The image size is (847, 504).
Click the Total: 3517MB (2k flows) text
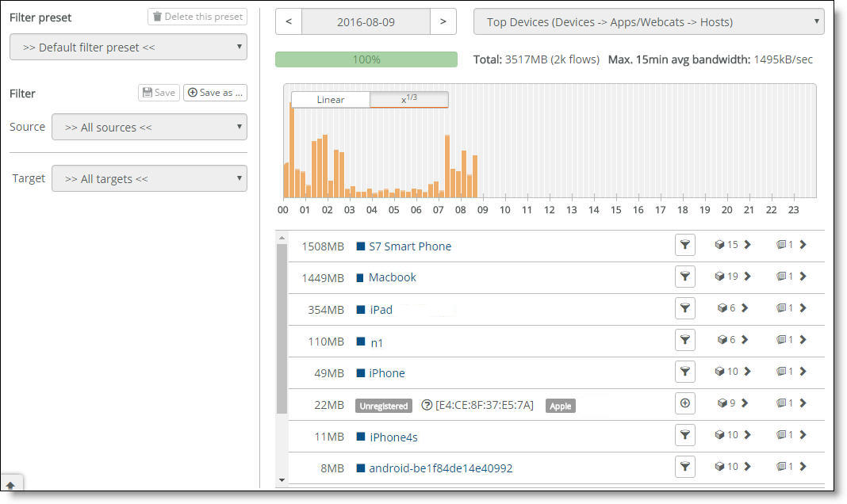click(536, 59)
